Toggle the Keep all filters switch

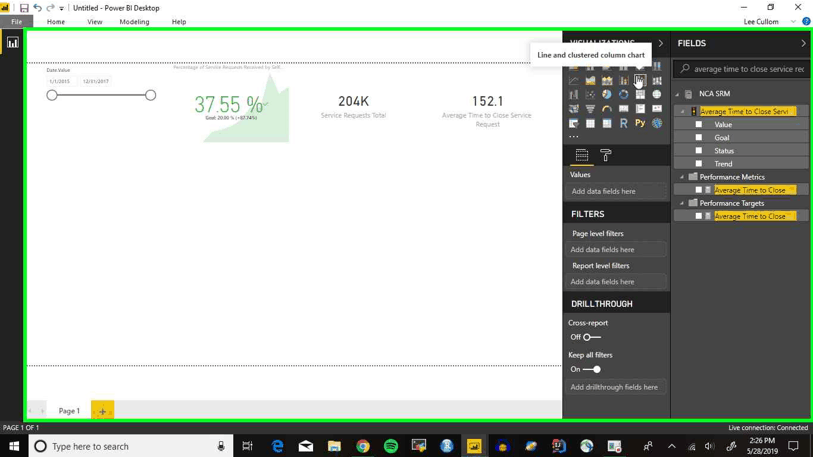tap(591, 369)
